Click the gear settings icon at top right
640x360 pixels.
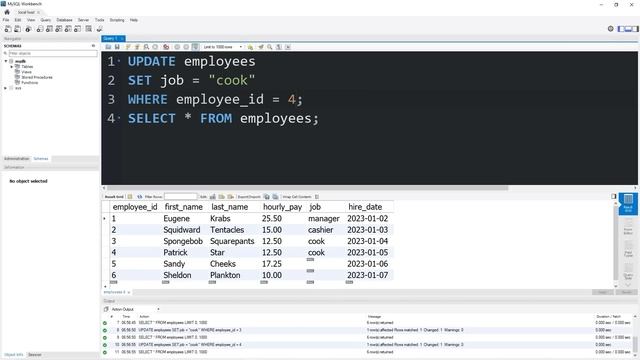pyautogui.click(x=611, y=29)
